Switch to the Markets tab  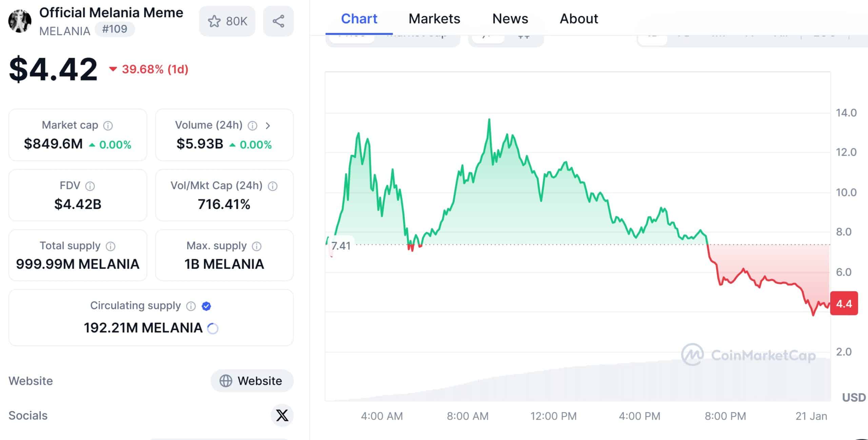434,19
